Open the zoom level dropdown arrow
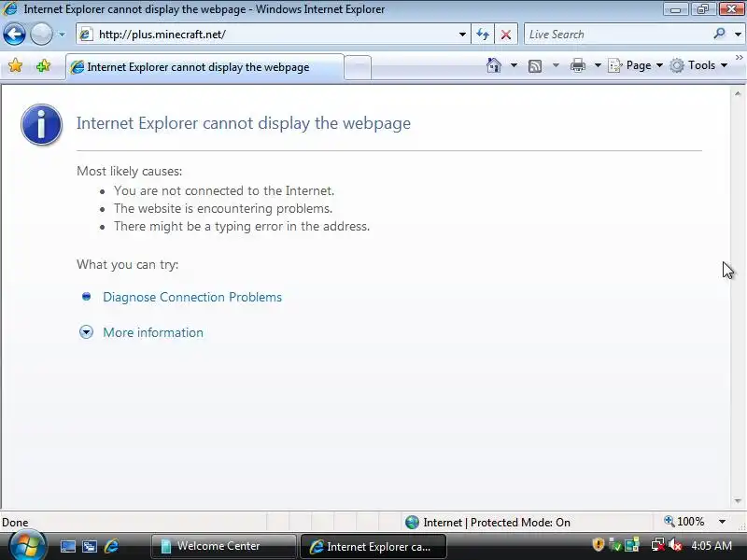The height and width of the screenshot is (560, 747). (x=722, y=522)
